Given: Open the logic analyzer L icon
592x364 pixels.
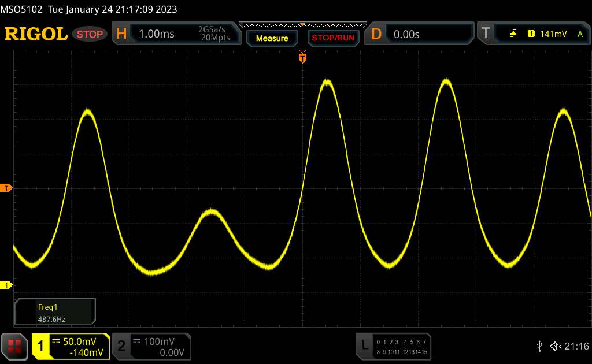Looking at the screenshot, I should (364, 345).
